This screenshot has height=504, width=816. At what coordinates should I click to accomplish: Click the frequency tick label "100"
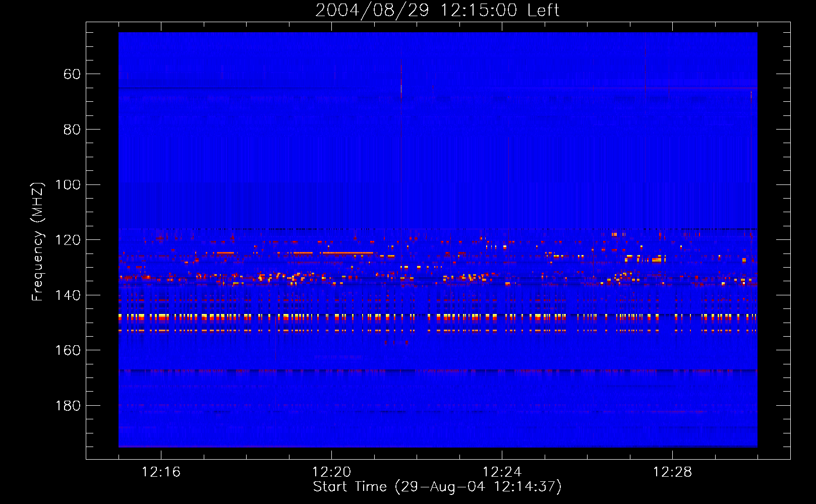68,184
